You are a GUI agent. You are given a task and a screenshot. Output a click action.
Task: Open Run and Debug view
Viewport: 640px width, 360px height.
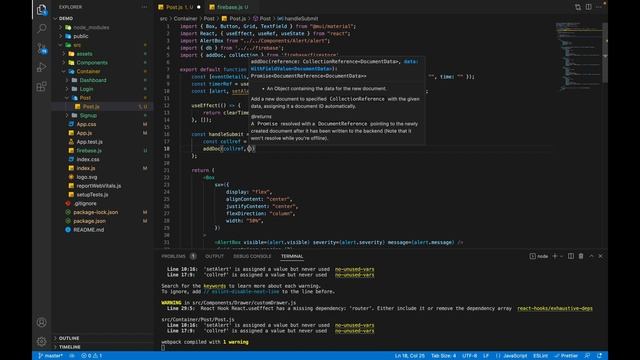[x=42, y=67]
